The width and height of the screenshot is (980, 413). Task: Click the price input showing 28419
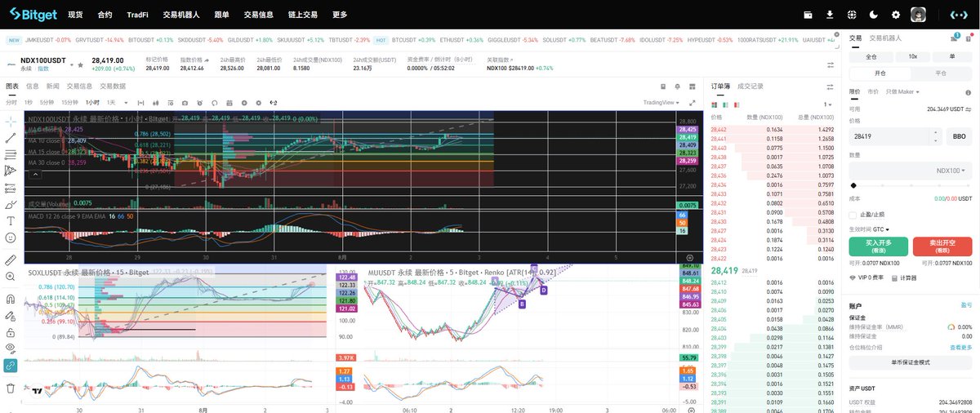click(896, 137)
